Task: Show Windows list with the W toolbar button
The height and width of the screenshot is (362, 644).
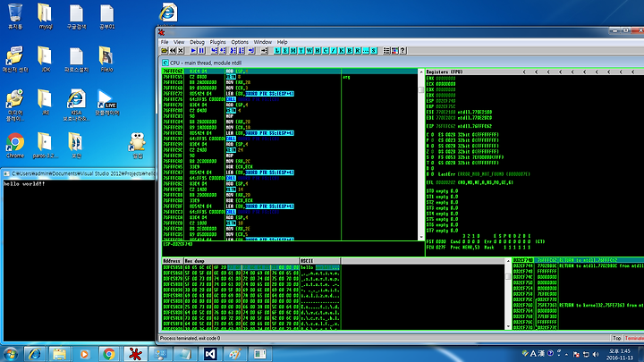Action: pos(309,50)
